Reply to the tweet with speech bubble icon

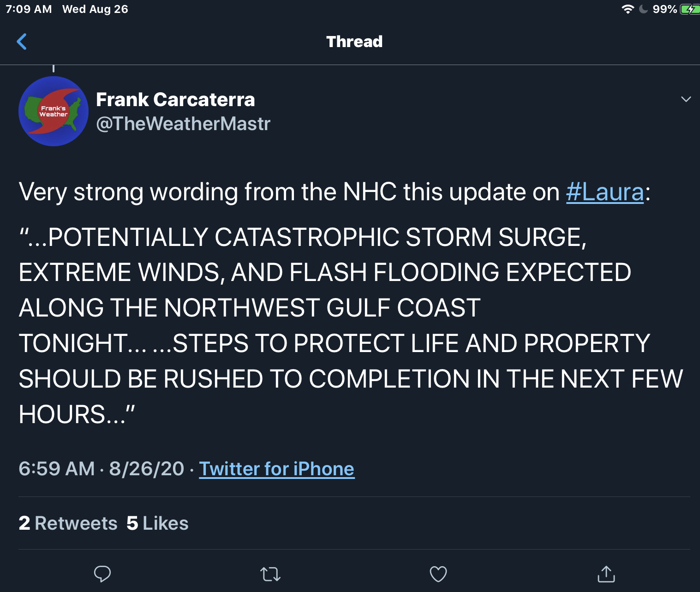102,574
